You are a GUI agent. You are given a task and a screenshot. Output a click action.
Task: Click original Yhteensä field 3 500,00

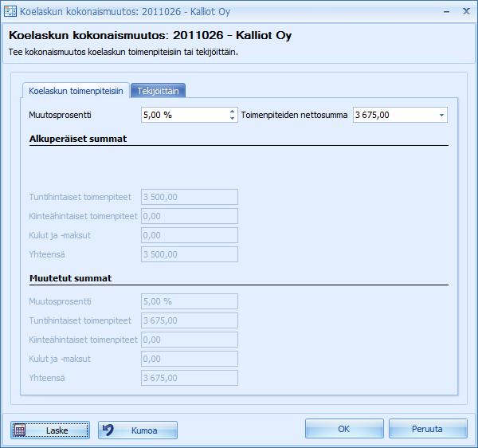click(x=190, y=254)
